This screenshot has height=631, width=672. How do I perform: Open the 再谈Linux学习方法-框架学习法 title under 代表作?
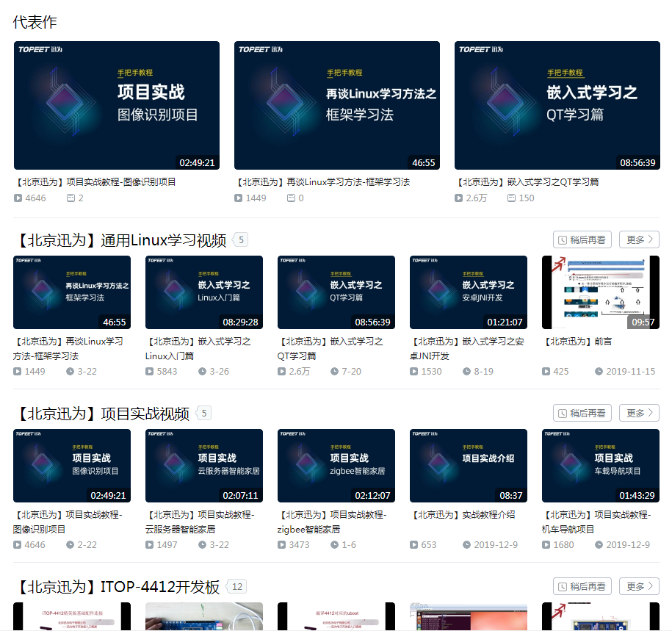tap(323, 181)
